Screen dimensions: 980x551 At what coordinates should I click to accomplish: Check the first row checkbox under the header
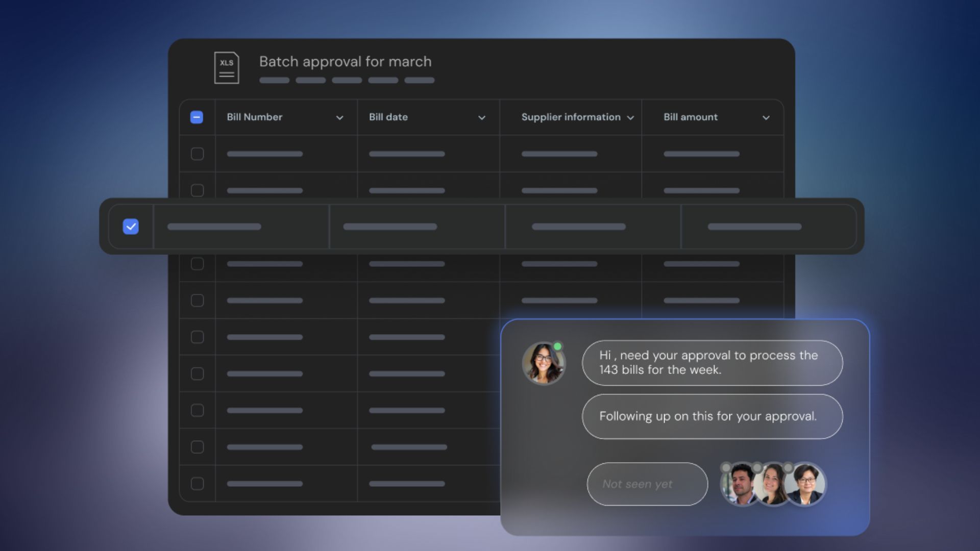coord(197,154)
